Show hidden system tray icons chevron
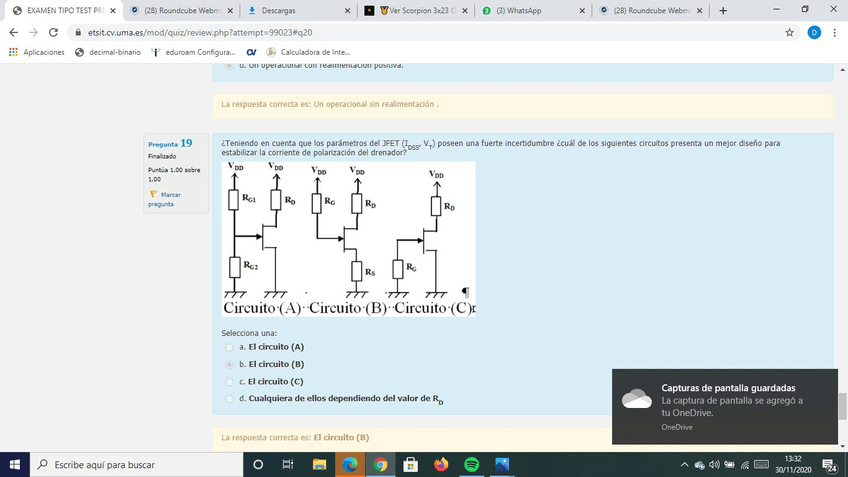The width and height of the screenshot is (848, 477). [685, 465]
